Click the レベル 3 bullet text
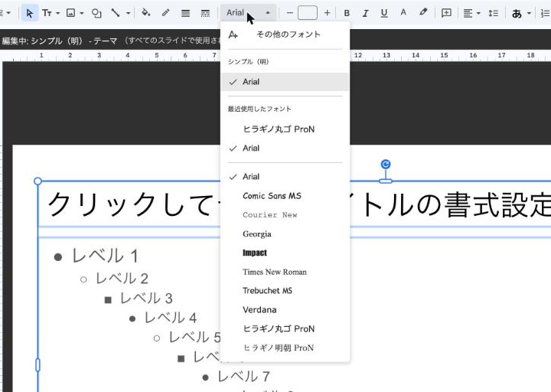551x392 pixels. click(x=146, y=298)
